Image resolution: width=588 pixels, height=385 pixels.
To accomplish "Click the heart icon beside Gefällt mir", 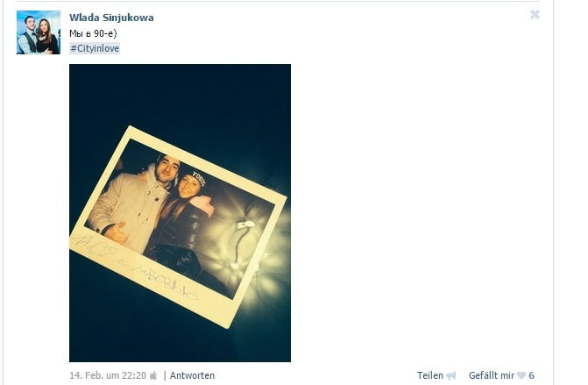I will tap(521, 375).
